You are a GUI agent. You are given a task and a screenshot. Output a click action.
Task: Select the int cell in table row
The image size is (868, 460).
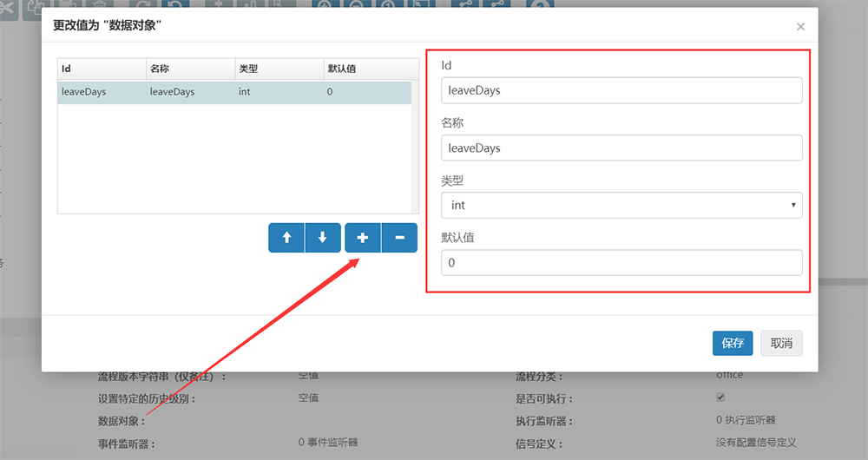(279, 92)
